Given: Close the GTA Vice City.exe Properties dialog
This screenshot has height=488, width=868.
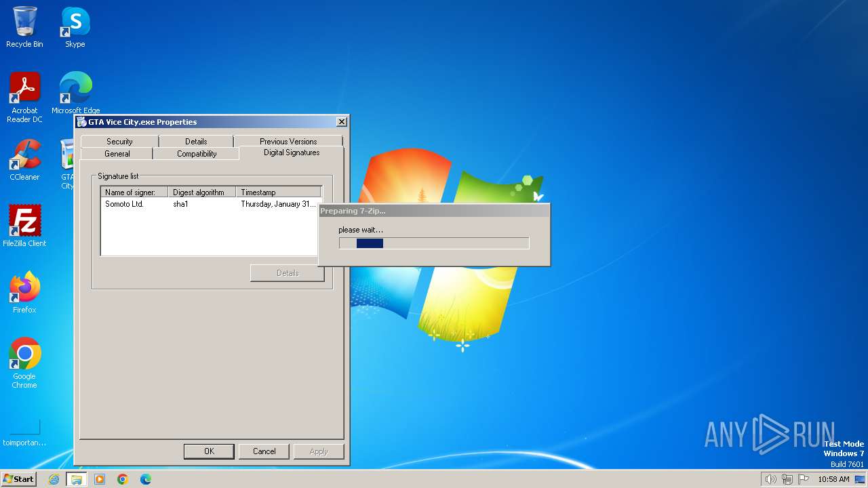Looking at the screenshot, I should coord(342,122).
